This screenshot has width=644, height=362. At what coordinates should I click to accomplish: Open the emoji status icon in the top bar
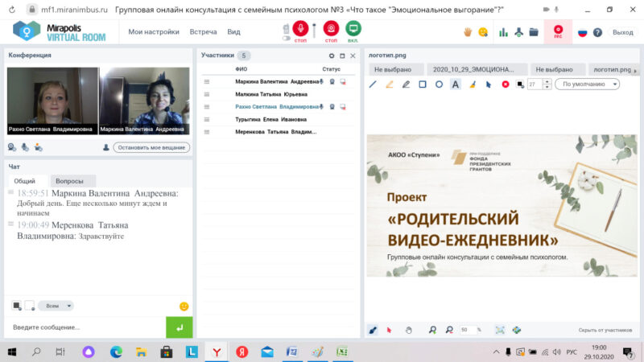coord(484,32)
